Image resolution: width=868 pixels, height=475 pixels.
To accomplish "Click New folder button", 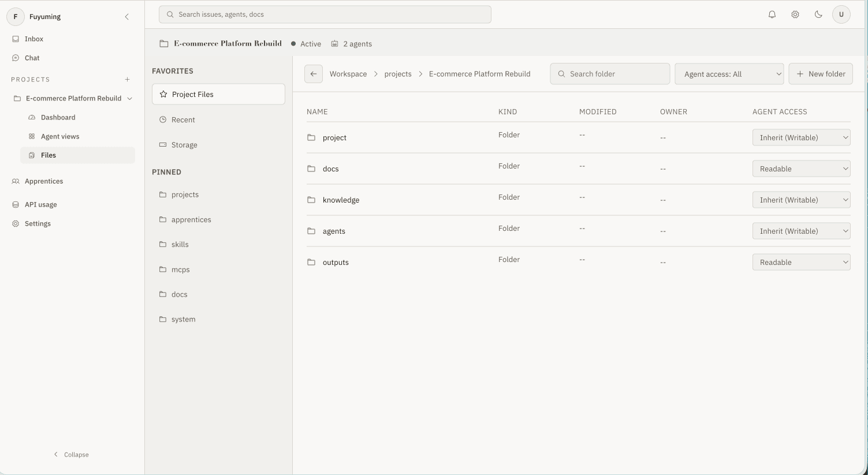I will (x=821, y=74).
